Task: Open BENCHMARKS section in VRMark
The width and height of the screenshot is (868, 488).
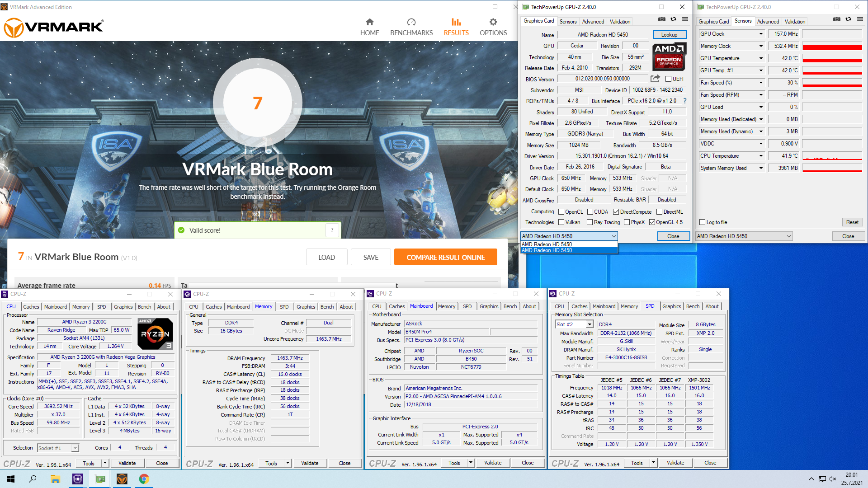Action: pyautogui.click(x=411, y=28)
